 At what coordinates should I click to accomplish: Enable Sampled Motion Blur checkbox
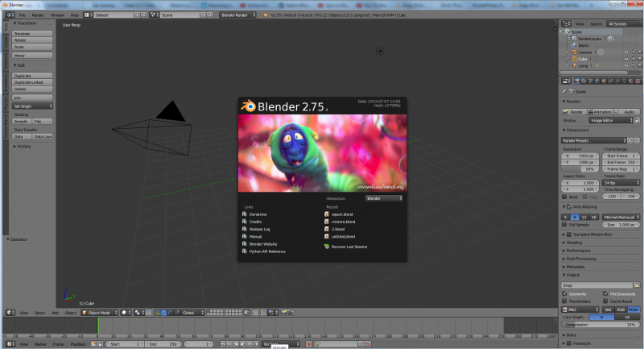(x=569, y=235)
